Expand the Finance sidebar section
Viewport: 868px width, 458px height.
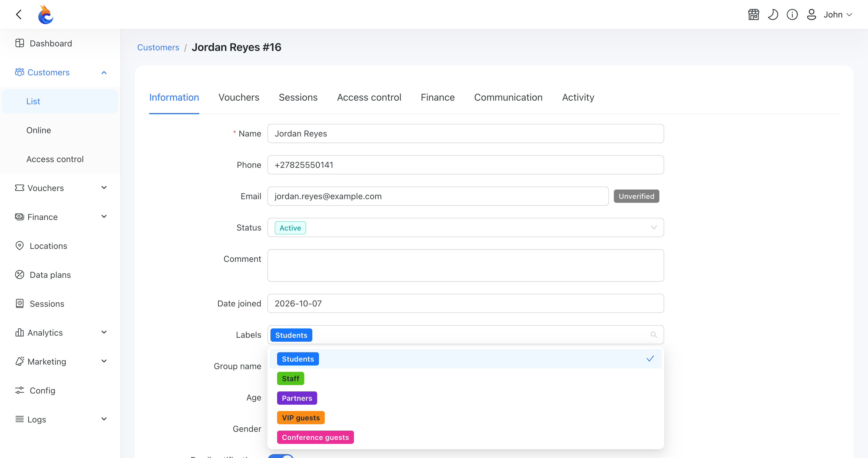[104, 217]
